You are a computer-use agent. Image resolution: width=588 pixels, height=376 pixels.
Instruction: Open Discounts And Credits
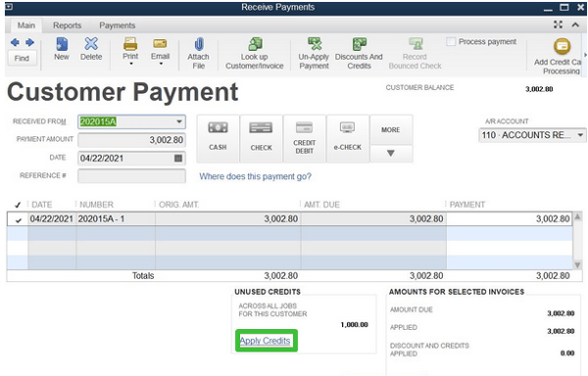point(359,53)
